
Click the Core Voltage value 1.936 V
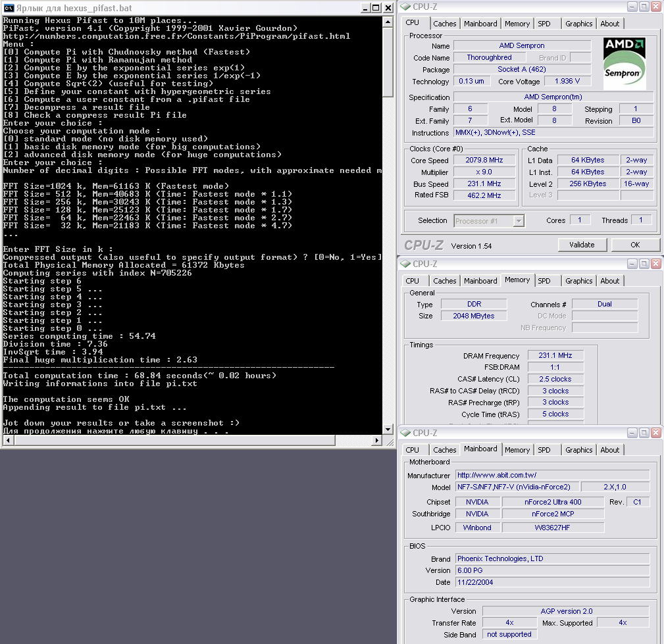click(567, 81)
